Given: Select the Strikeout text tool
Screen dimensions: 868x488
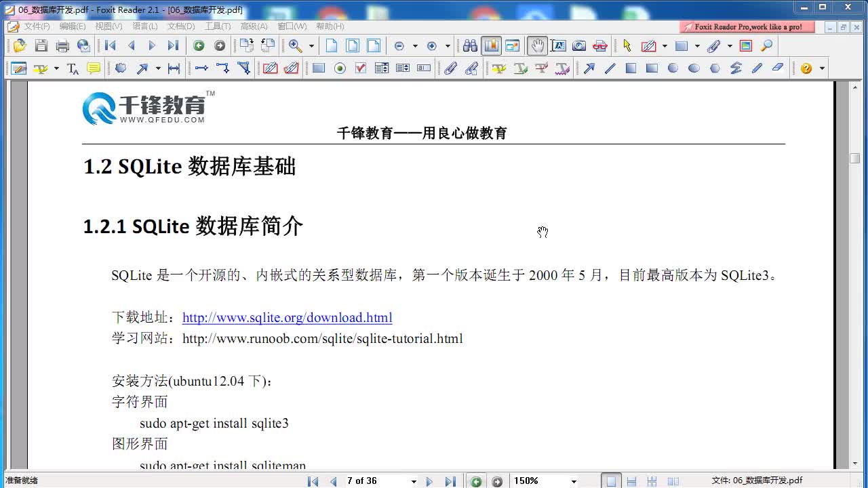Looking at the screenshot, I should pos(541,68).
